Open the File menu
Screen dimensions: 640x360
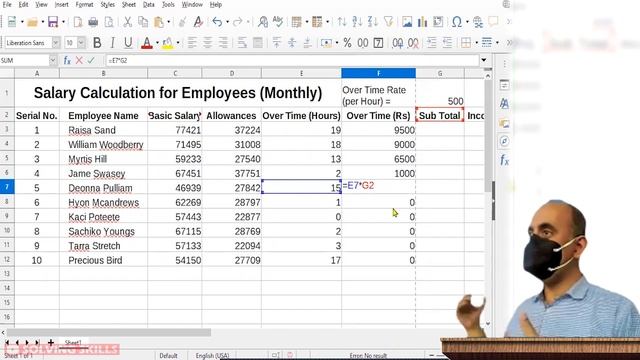click(7, 4)
